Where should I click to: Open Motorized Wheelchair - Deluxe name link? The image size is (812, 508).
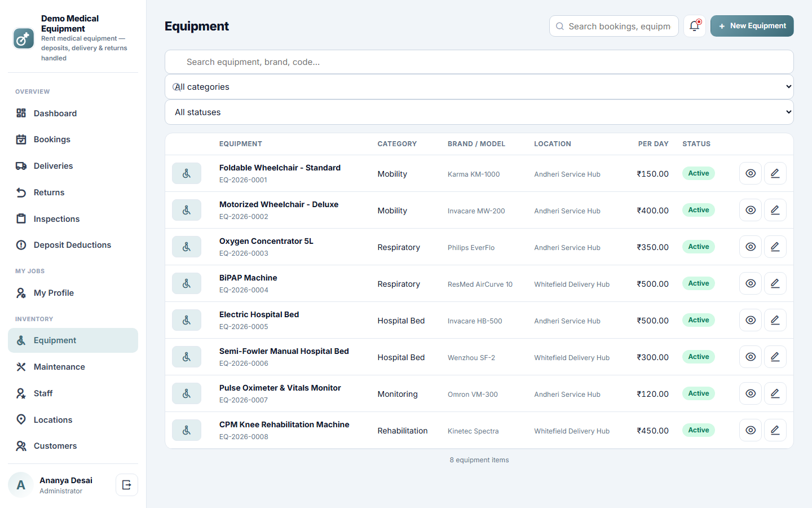[279, 204]
